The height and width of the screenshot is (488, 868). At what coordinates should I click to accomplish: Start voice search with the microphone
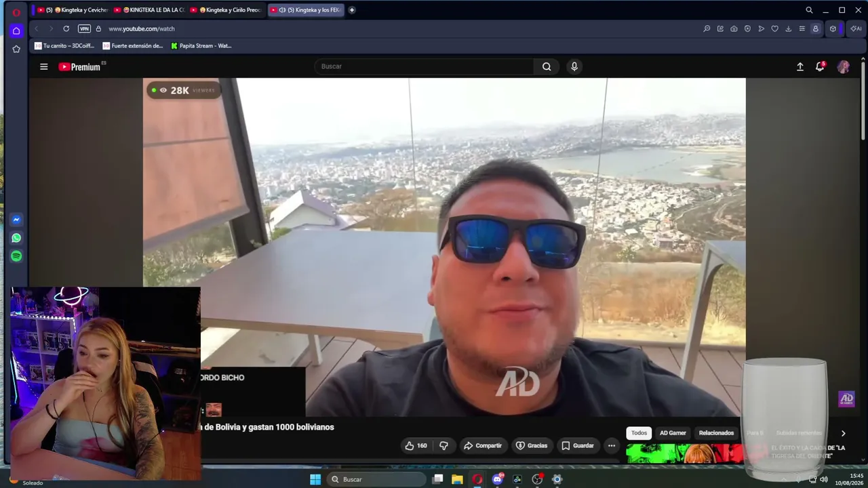(x=574, y=66)
